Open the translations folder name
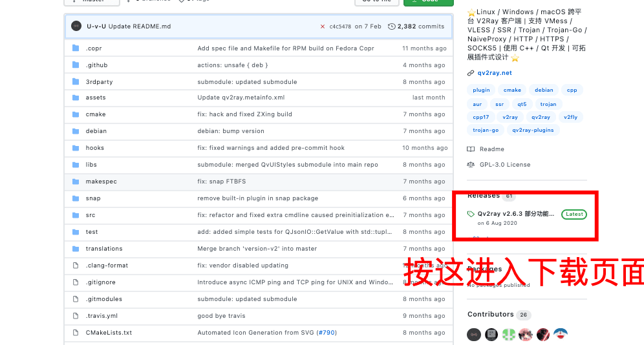644x345 pixels. pyautogui.click(x=104, y=249)
